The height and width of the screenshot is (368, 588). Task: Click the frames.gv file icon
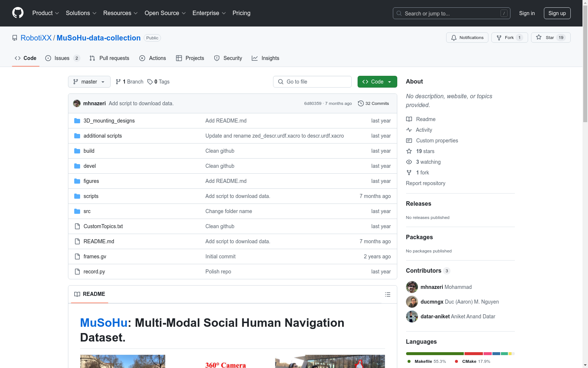pyautogui.click(x=77, y=256)
